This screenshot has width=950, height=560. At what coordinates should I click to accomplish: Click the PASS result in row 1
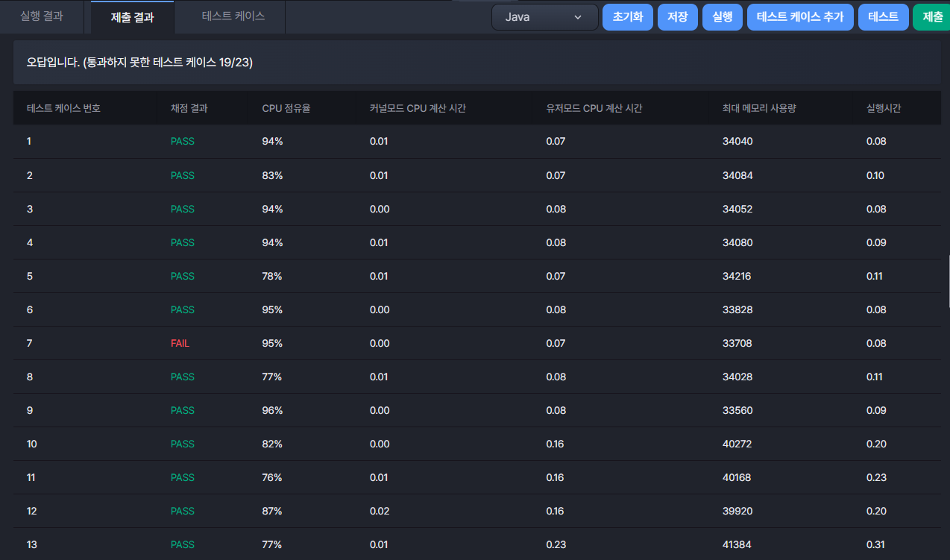tap(183, 142)
